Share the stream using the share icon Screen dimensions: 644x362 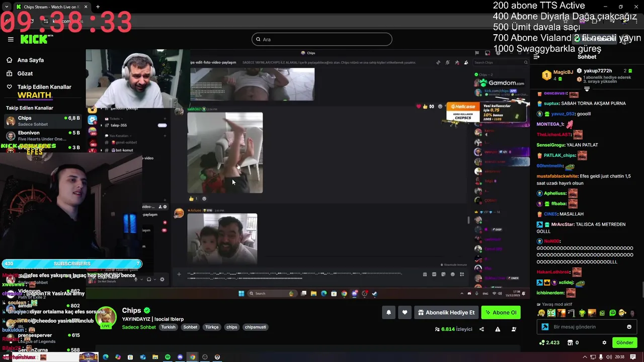(481, 329)
